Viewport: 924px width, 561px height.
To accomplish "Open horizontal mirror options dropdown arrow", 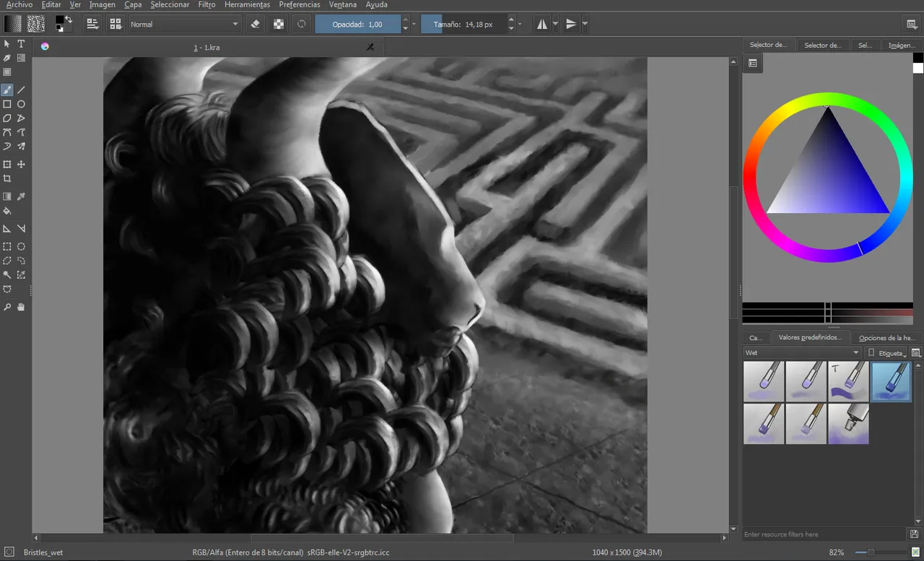I will click(555, 24).
